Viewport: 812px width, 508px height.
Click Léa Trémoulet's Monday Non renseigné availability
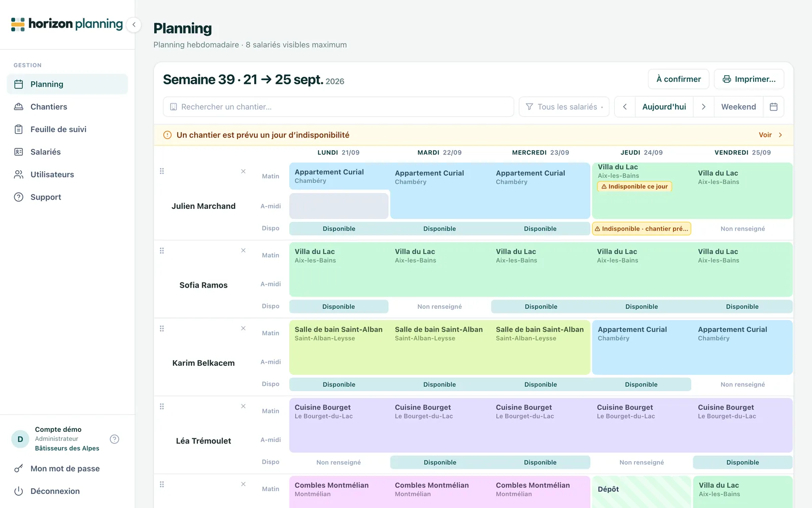click(x=339, y=462)
